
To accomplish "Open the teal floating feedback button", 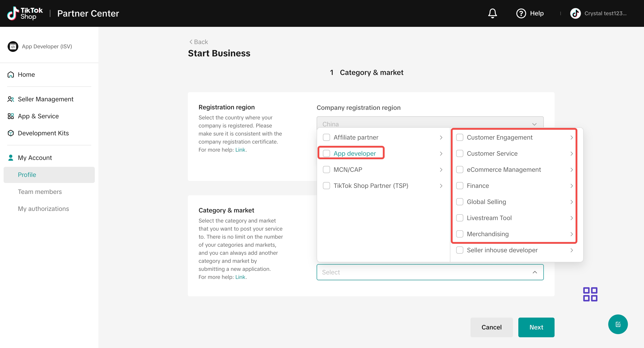I will [x=618, y=324].
